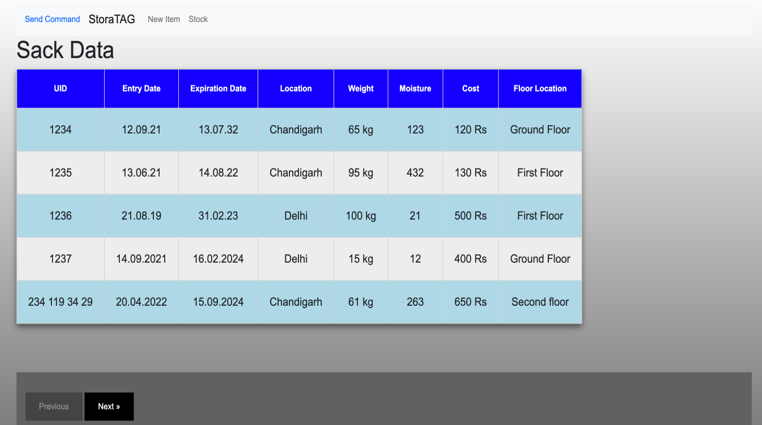The height and width of the screenshot is (425, 762).
Task: Click moisture value 432
Action: pos(415,173)
